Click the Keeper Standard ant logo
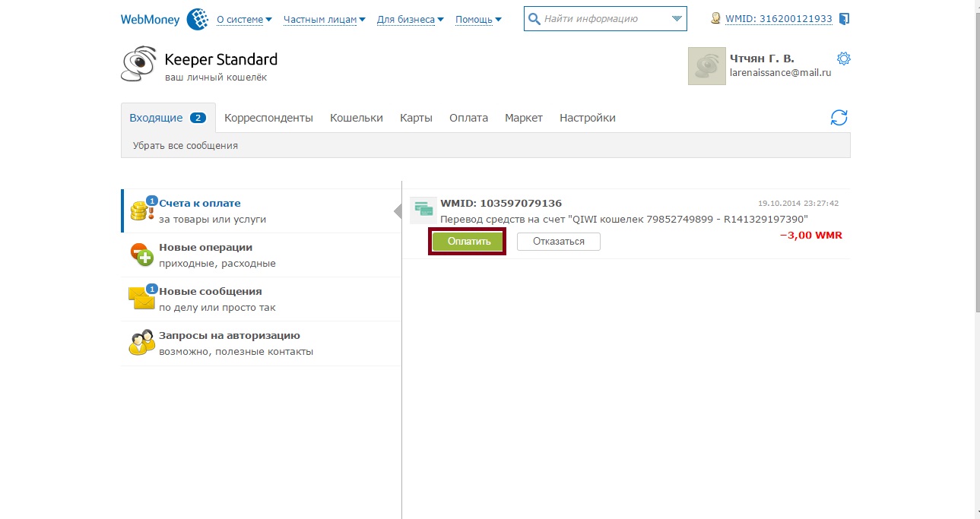The height and width of the screenshot is (519, 980). 139,65
